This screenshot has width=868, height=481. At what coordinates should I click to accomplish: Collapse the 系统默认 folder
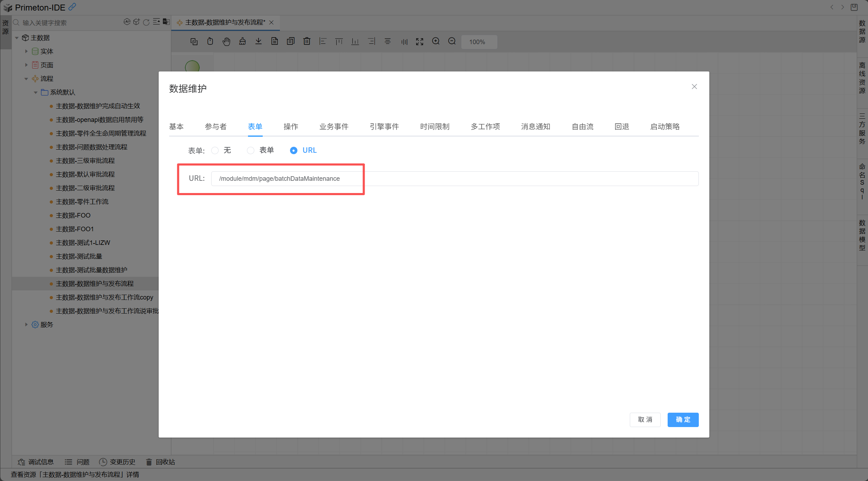tap(36, 92)
